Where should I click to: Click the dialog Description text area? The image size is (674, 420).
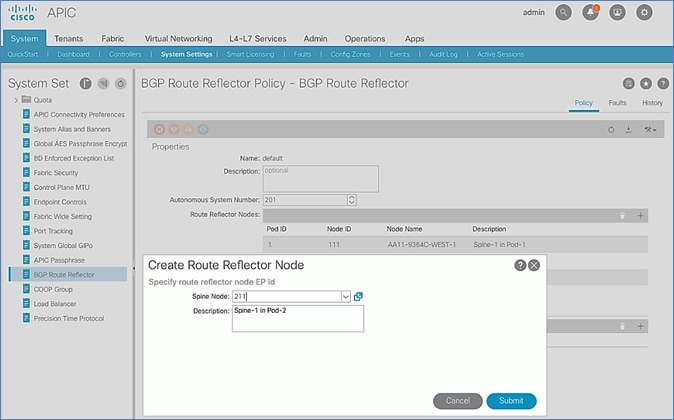(x=298, y=319)
